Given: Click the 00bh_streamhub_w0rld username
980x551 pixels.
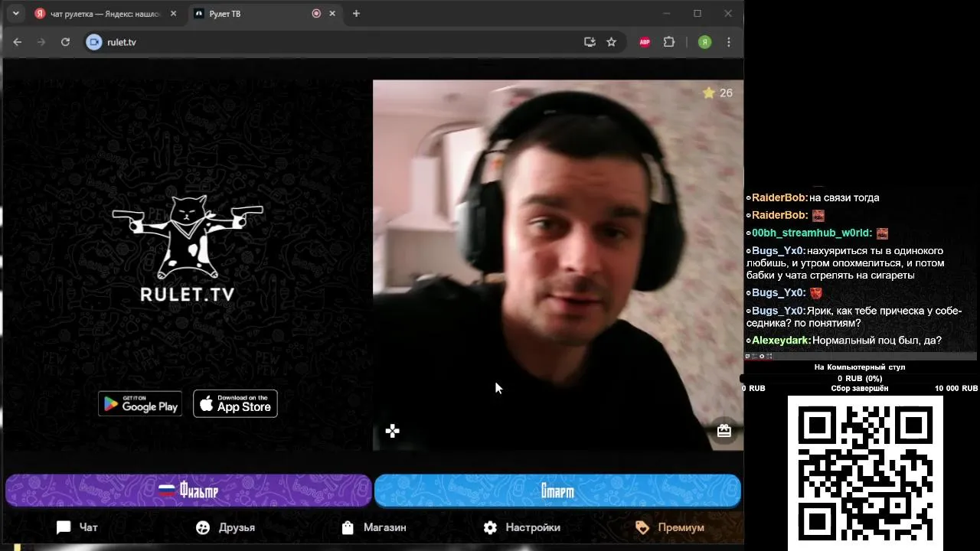Looking at the screenshot, I should tap(812, 233).
